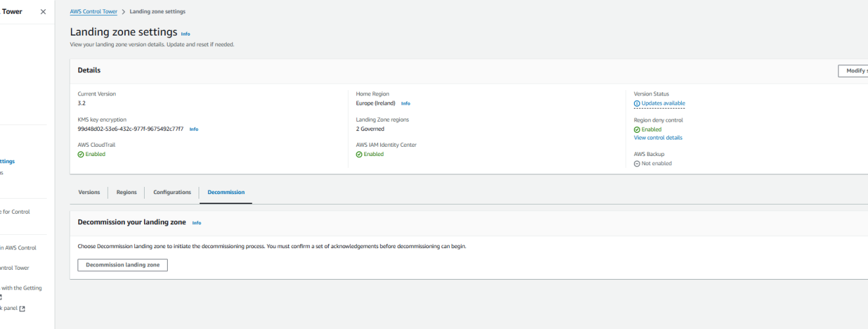Open the AWS Control Tower breadcrumb link

(x=93, y=12)
